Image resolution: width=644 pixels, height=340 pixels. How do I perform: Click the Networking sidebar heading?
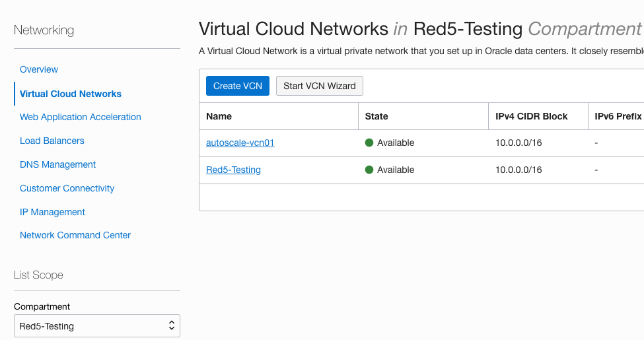pyautogui.click(x=44, y=30)
